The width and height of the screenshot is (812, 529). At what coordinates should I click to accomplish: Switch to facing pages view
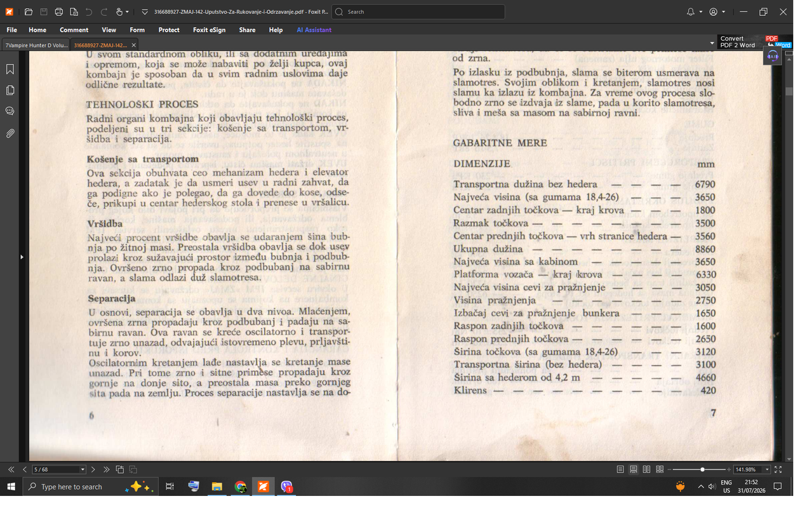pyautogui.click(x=646, y=469)
